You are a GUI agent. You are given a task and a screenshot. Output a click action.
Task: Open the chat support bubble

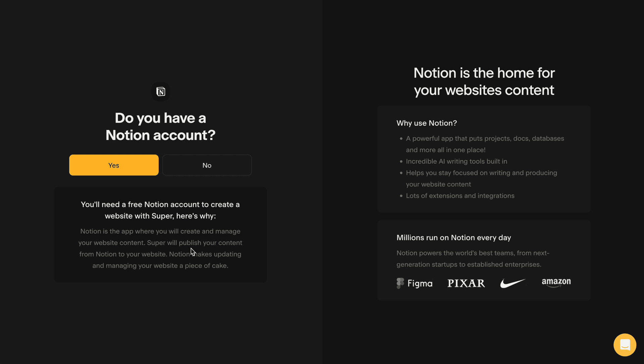click(x=625, y=345)
